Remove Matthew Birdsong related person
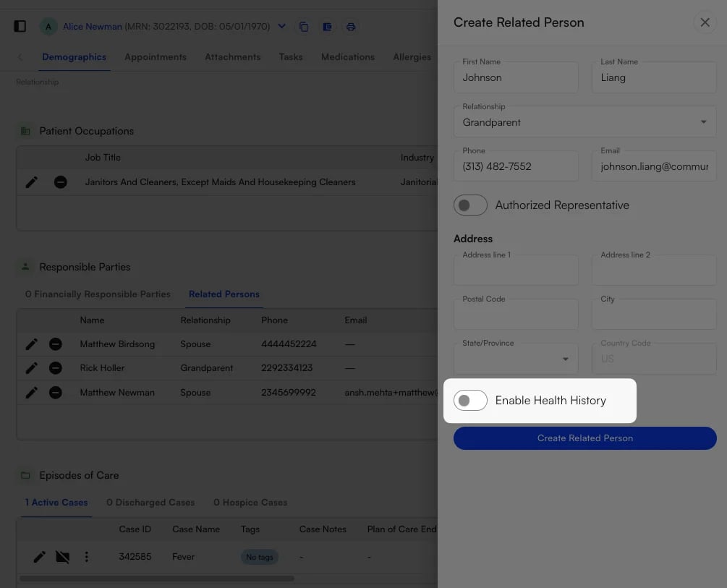This screenshot has height=588, width=727. (x=56, y=344)
